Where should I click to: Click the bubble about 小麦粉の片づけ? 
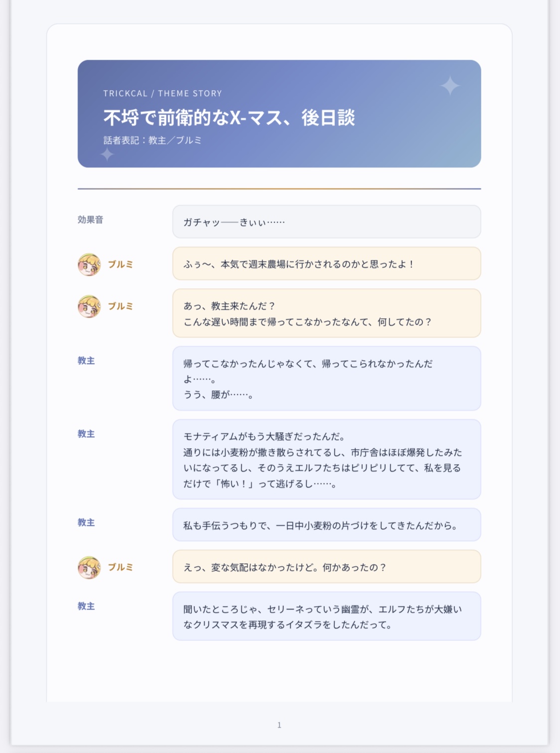click(327, 524)
